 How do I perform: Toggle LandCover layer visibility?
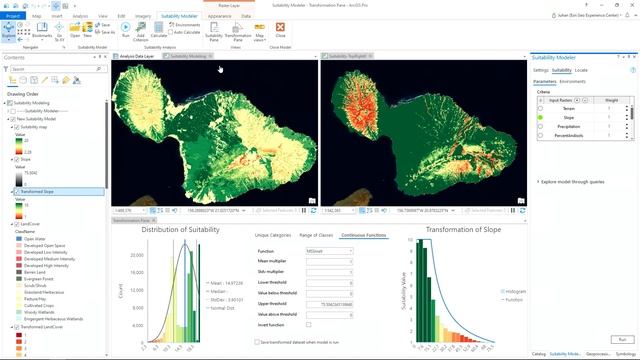click(x=17, y=224)
